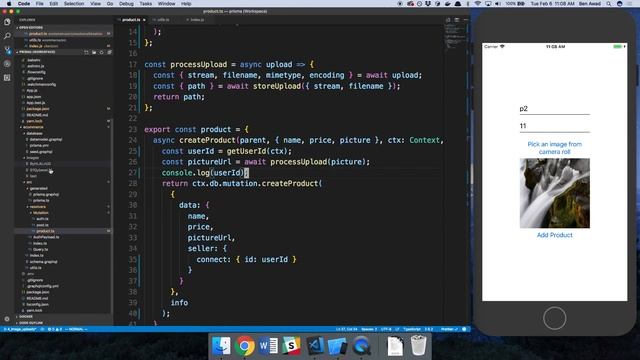Image resolution: width=640 pixels, height=360 pixels.
Task: Open the Apple menu
Action: click(x=9, y=4)
